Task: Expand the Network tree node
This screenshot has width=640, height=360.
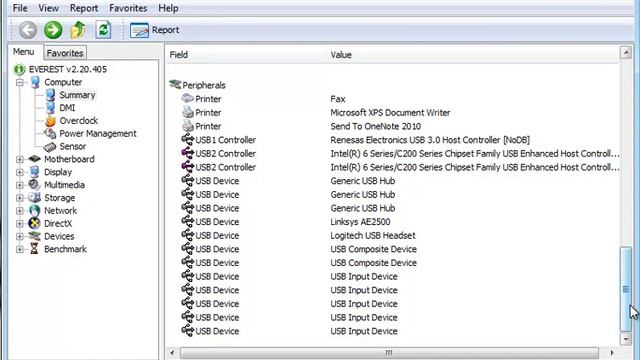Action: tap(20, 211)
